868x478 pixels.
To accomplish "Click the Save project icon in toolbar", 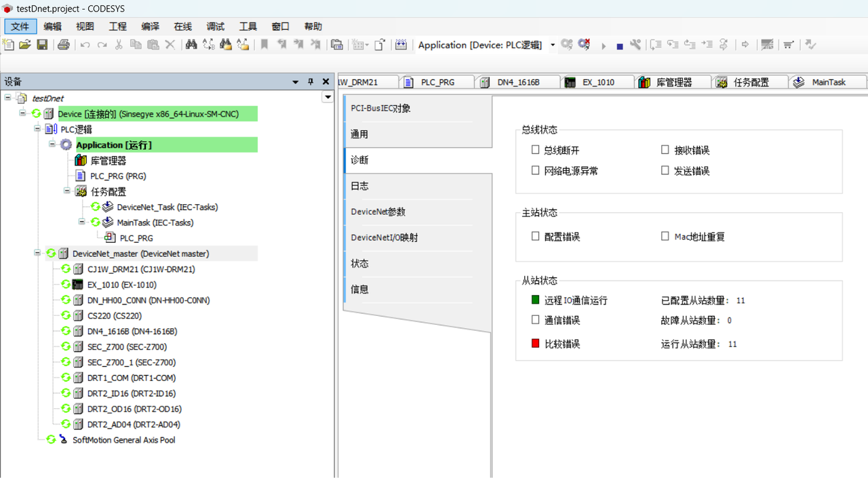I will tap(42, 45).
